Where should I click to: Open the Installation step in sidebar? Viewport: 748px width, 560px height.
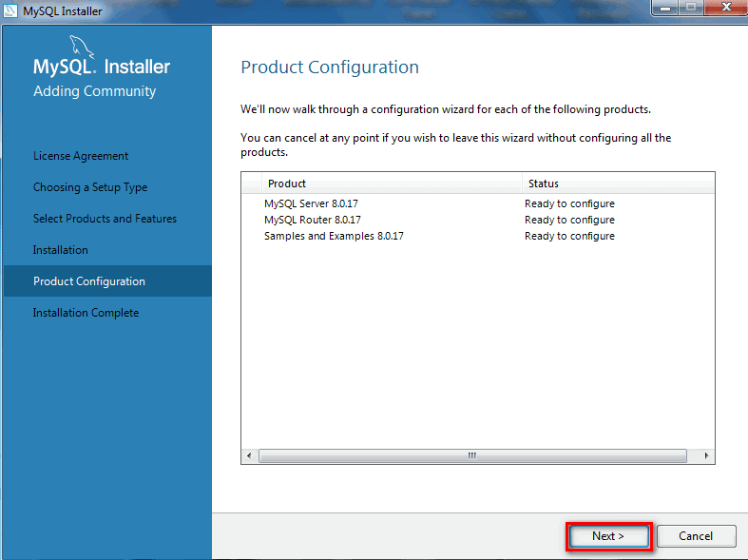[61, 250]
